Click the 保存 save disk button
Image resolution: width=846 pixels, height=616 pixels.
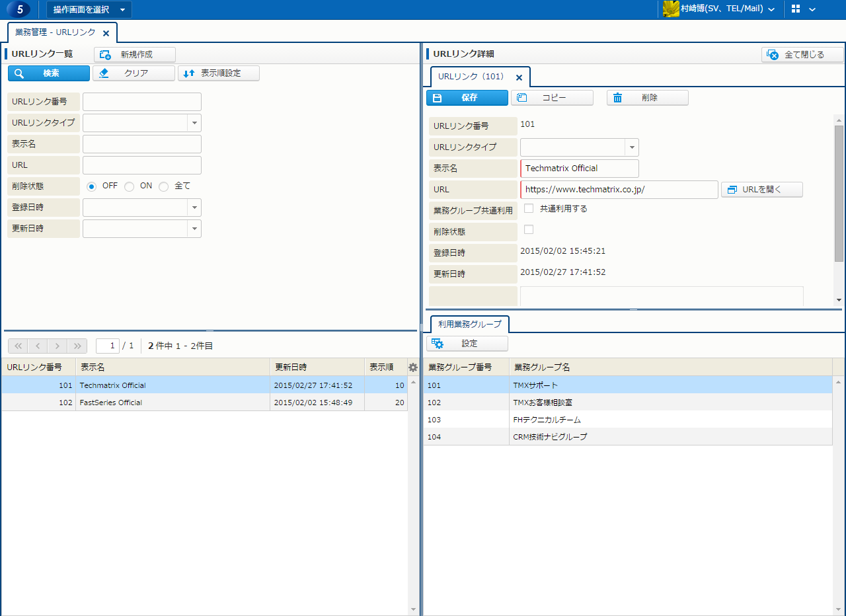[x=467, y=98]
